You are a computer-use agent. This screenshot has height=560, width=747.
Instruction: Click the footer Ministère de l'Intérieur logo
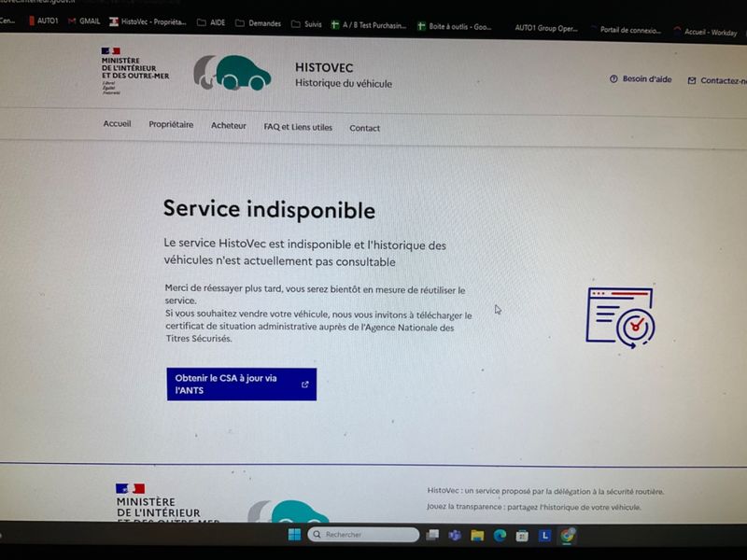coord(167,502)
